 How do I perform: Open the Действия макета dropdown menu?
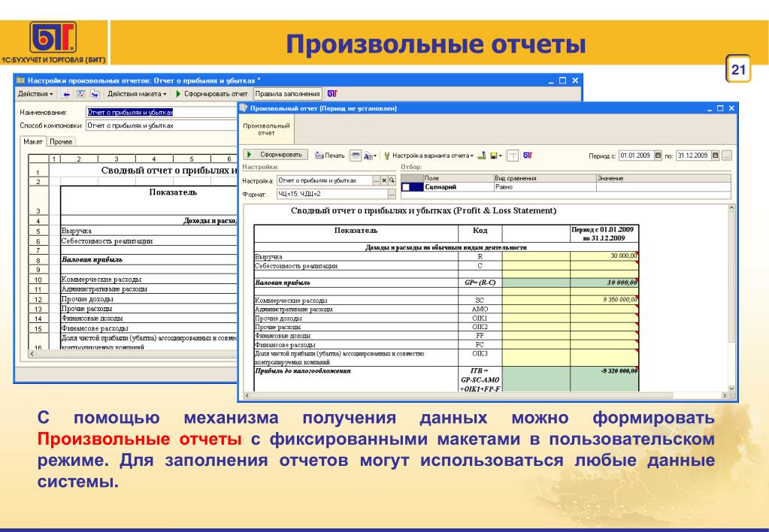tap(137, 94)
